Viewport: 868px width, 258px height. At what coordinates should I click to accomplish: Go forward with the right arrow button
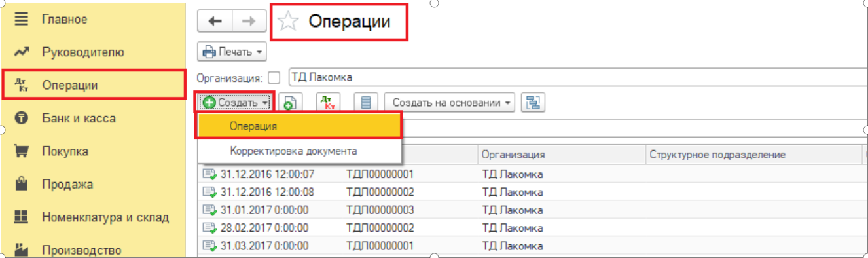[249, 21]
